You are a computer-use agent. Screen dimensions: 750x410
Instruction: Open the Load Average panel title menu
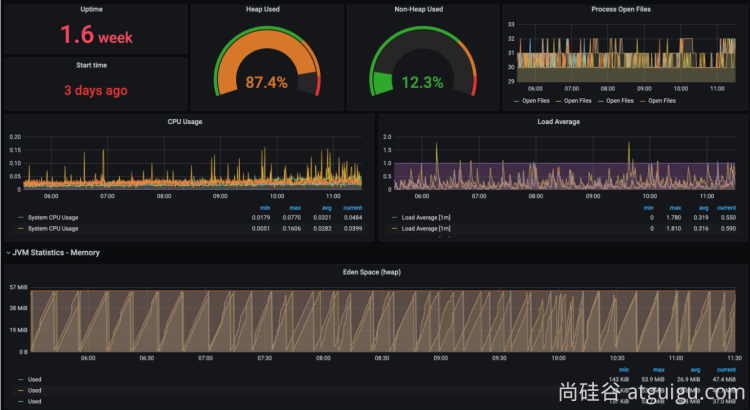(x=558, y=122)
